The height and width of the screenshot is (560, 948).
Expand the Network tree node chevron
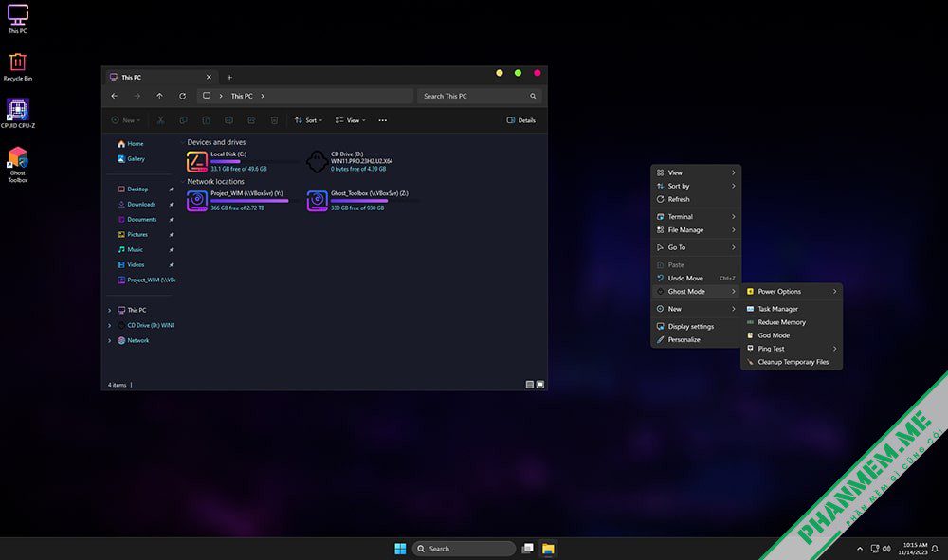point(109,341)
